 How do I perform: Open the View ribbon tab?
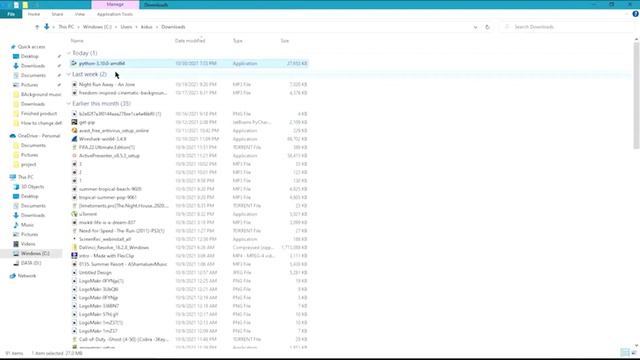click(80, 14)
